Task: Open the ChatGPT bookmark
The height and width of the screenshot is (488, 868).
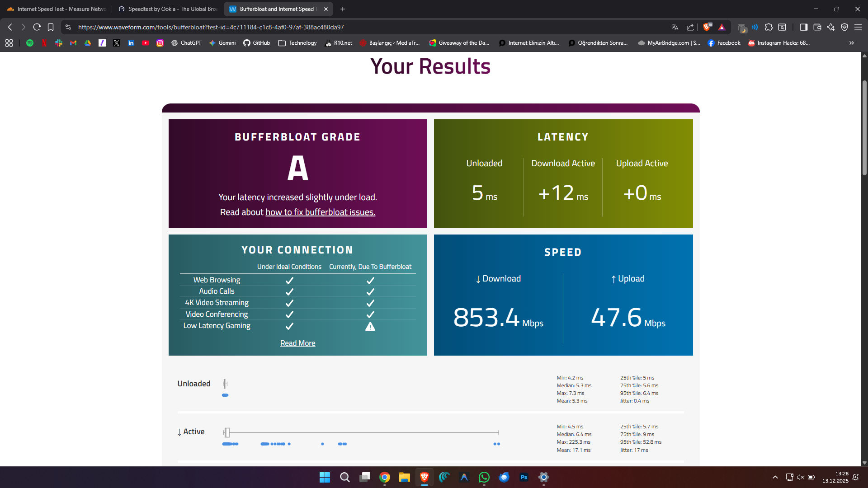Action: tap(186, 43)
